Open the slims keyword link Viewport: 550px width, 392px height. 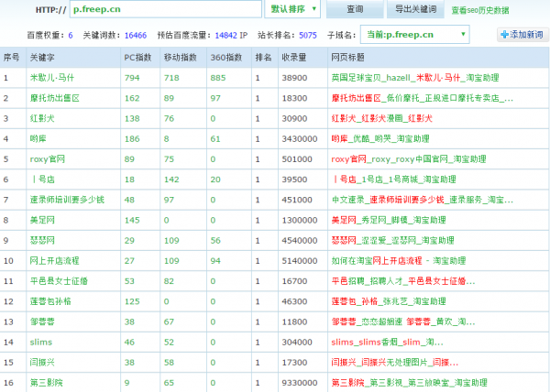pos(40,343)
